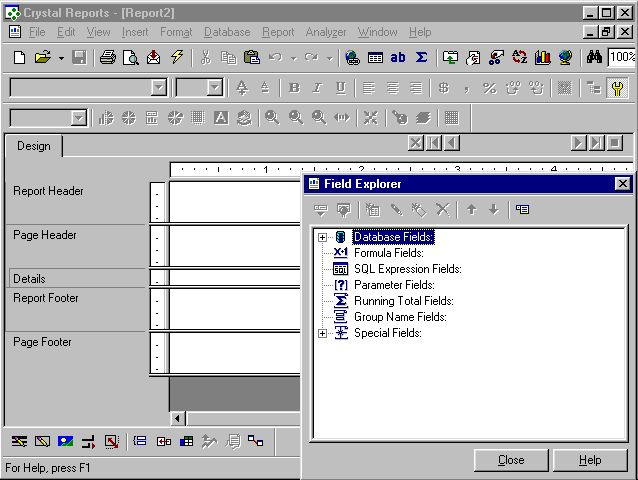Click the Save diskette icon
Image resolution: width=638 pixels, height=480 pixels.
[x=79, y=57]
